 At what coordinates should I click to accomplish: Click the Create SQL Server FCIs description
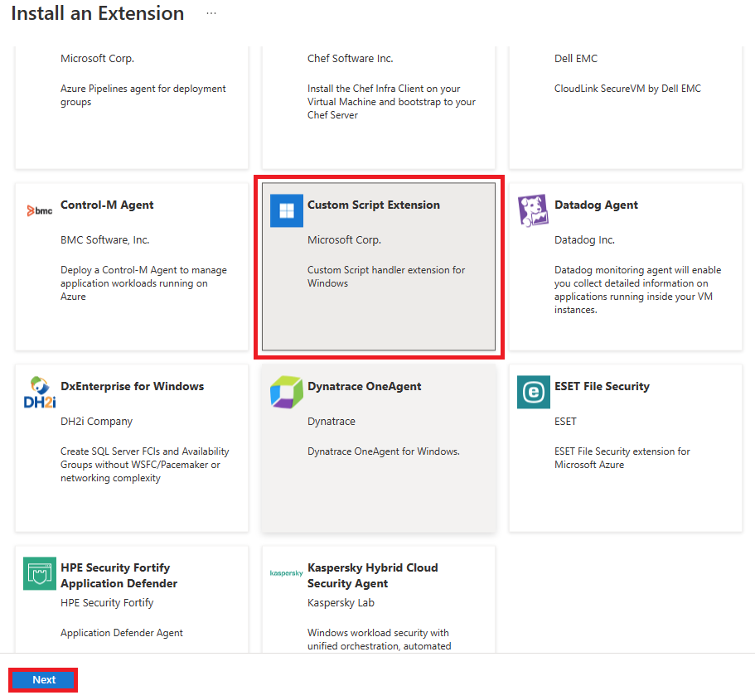(x=144, y=465)
